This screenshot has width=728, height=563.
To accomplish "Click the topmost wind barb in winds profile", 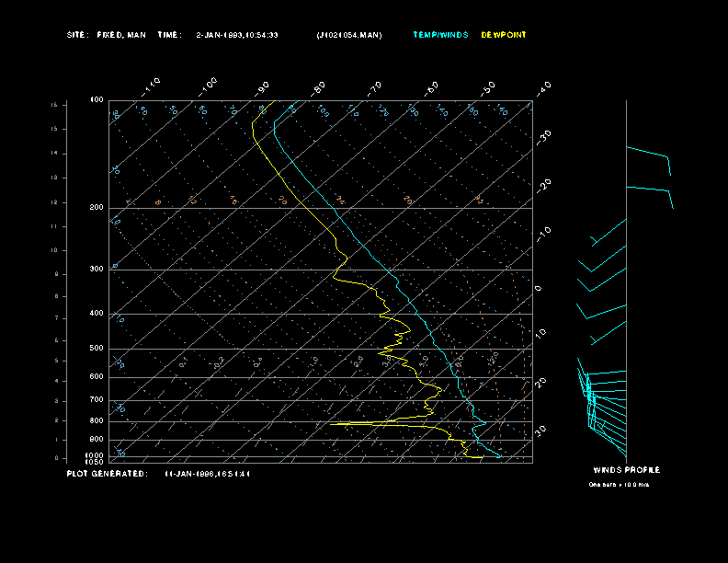I will point(649,155).
